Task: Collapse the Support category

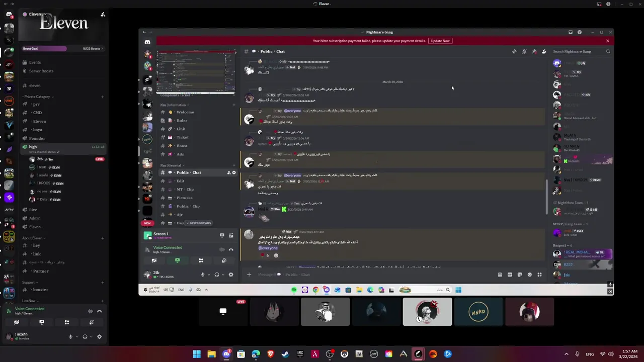Action: (x=29, y=283)
